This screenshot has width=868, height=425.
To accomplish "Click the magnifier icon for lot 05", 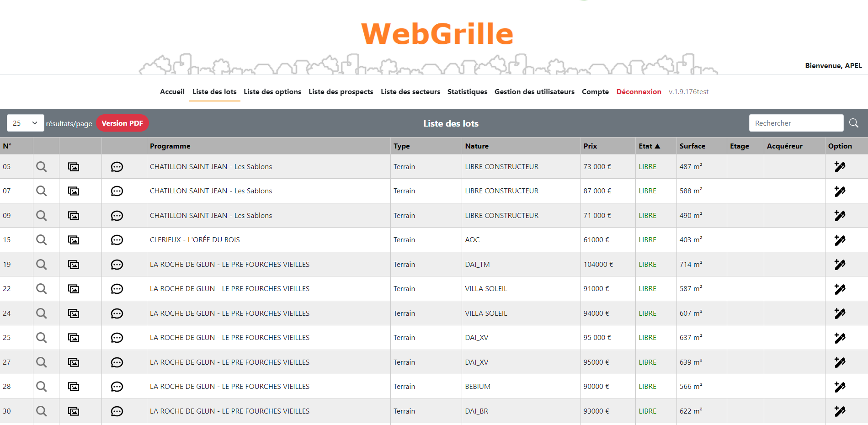I will tap(42, 167).
